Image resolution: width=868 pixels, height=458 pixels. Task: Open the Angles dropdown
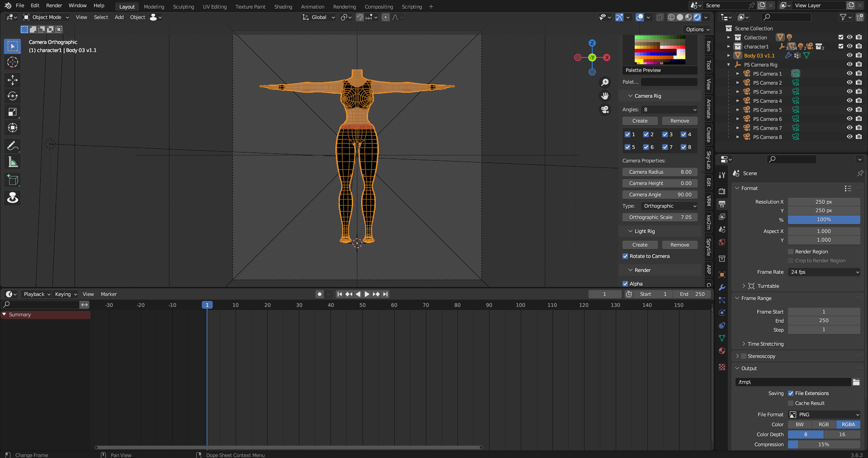pos(669,110)
